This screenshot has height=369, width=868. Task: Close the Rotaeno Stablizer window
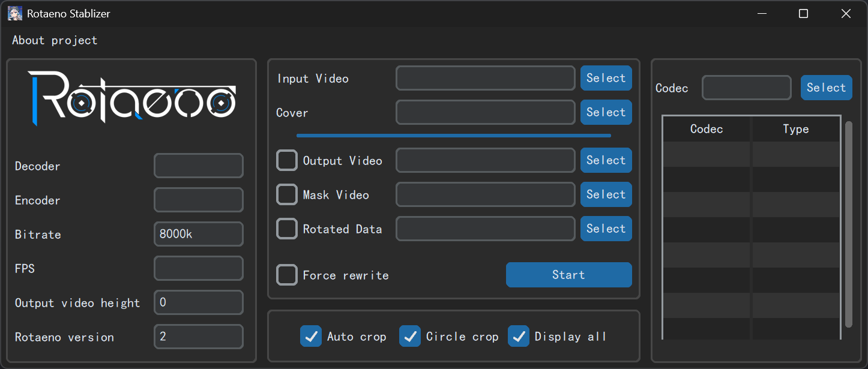click(846, 13)
